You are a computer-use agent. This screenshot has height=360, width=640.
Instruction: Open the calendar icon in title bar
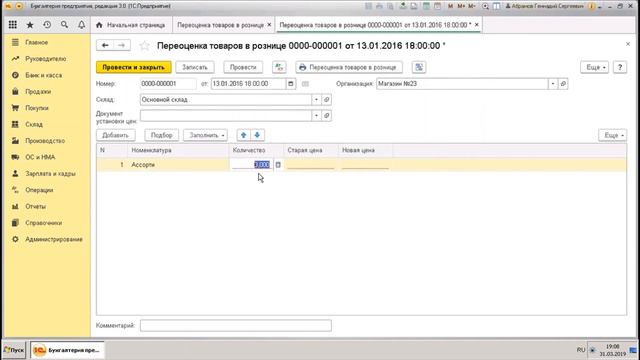coord(437,6)
